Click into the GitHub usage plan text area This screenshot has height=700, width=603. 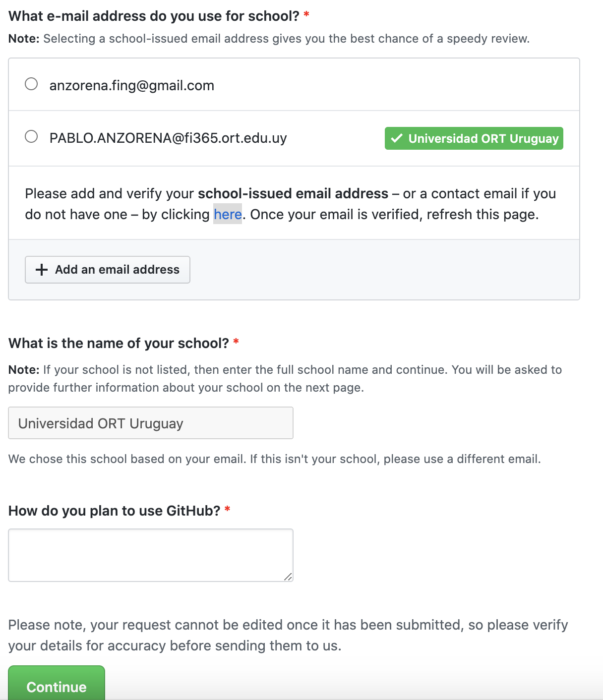[x=151, y=555]
